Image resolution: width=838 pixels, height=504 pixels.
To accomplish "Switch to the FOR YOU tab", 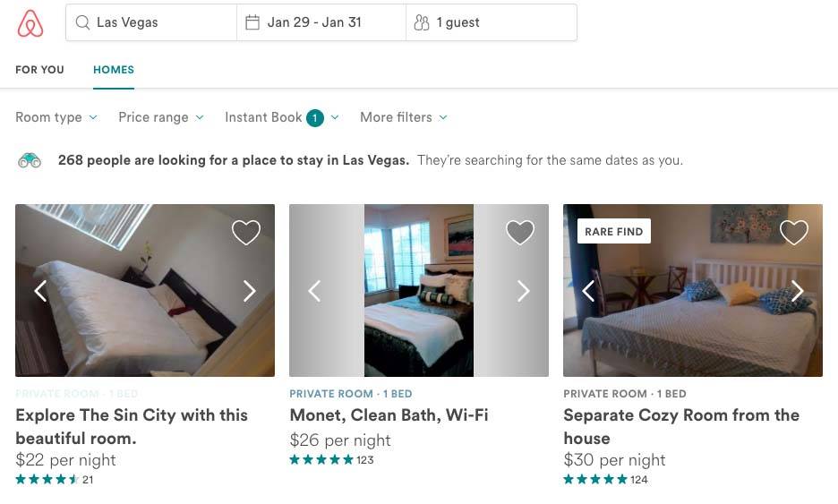I will (x=39, y=70).
